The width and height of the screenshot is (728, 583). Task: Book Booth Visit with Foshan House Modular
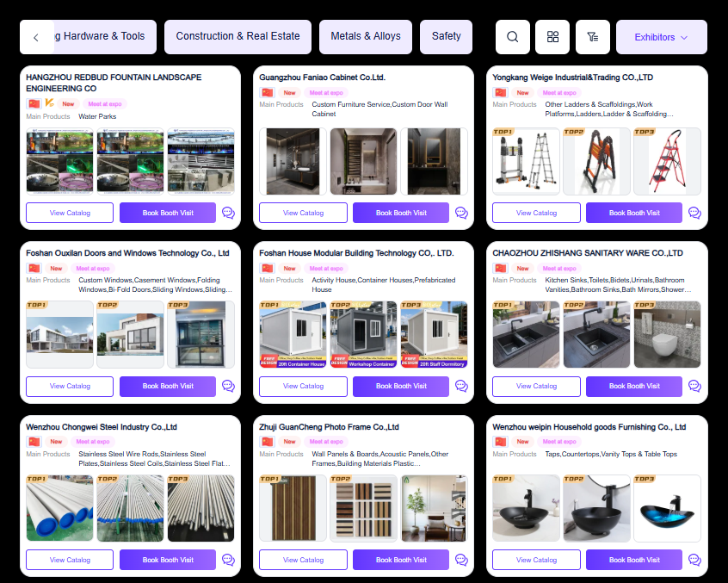click(x=401, y=386)
